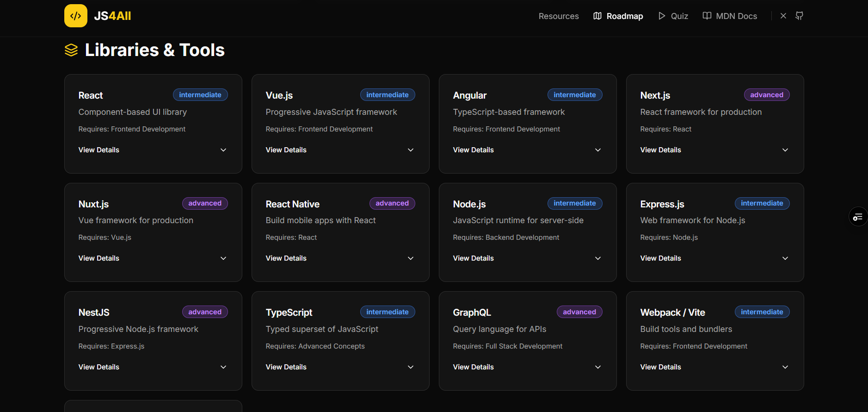868x412 pixels.
Task: Expand the TypeScript card's View Details chevron
Action: 411,367
